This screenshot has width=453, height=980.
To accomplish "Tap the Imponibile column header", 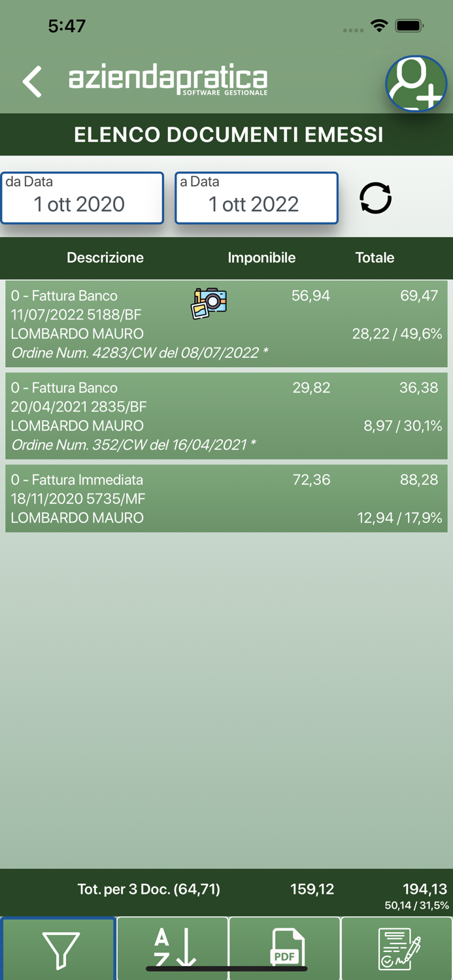I will coord(261,257).
